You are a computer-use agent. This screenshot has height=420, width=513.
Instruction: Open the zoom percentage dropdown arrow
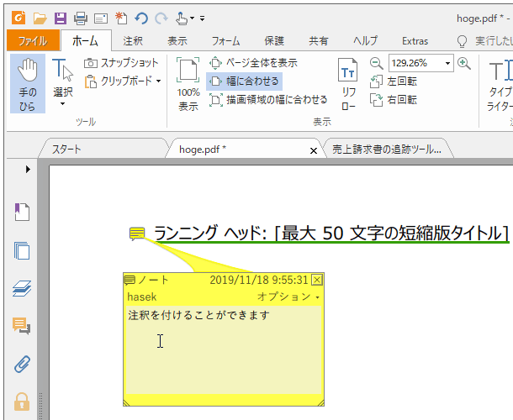coord(447,63)
